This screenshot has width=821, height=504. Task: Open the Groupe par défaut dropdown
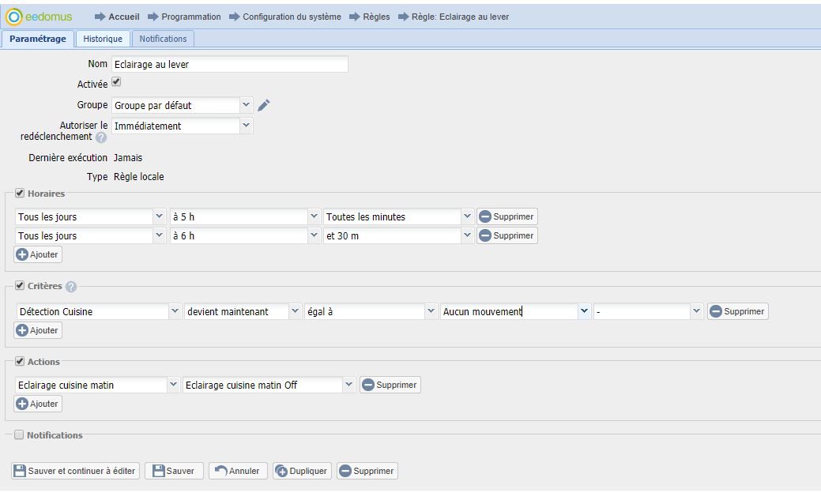[246, 105]
